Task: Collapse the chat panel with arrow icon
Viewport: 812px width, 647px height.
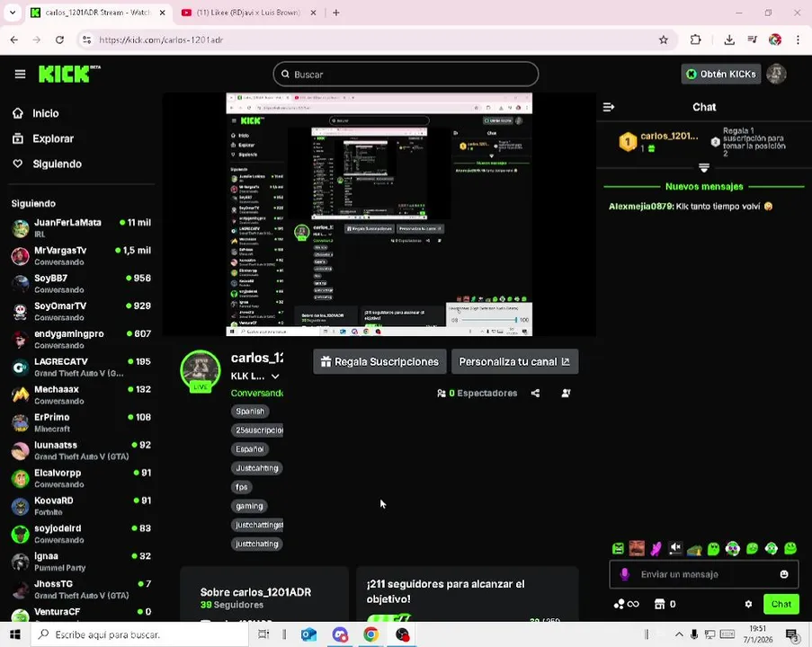Action: (x=609, y=107)
